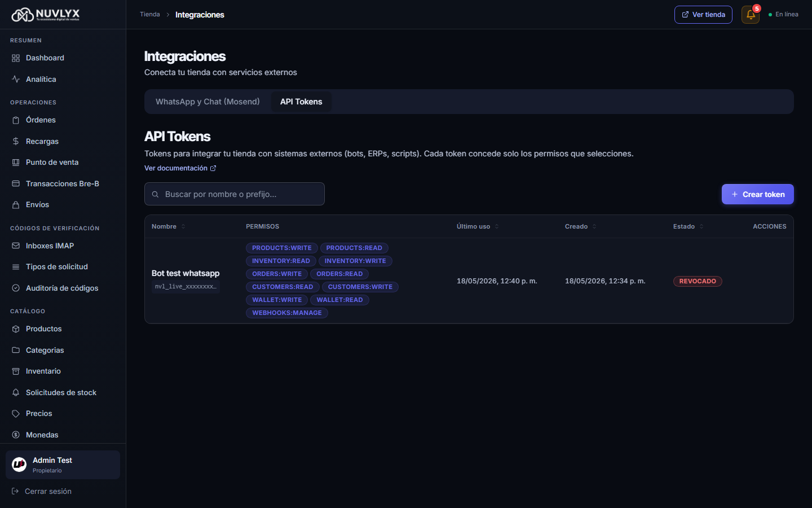
Task: Click the Crear token button
Action: 758,194
